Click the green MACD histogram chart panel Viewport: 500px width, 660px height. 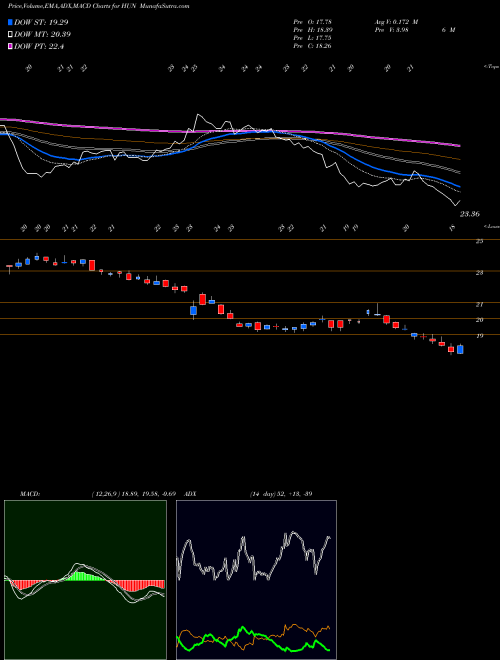[x=85, y=580]
